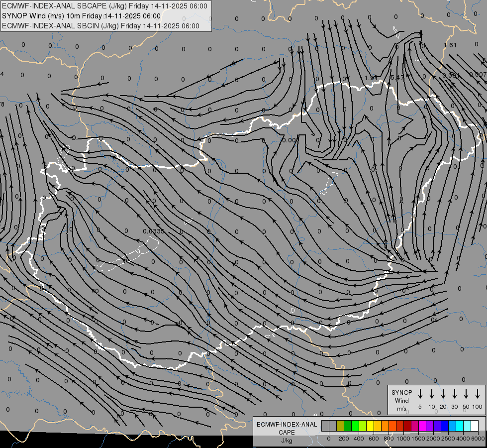Click the 2000 tick label on CAPE scale
Image resolution: width=487 pixels, height=448 pixels.
click(x=433, y=439)
